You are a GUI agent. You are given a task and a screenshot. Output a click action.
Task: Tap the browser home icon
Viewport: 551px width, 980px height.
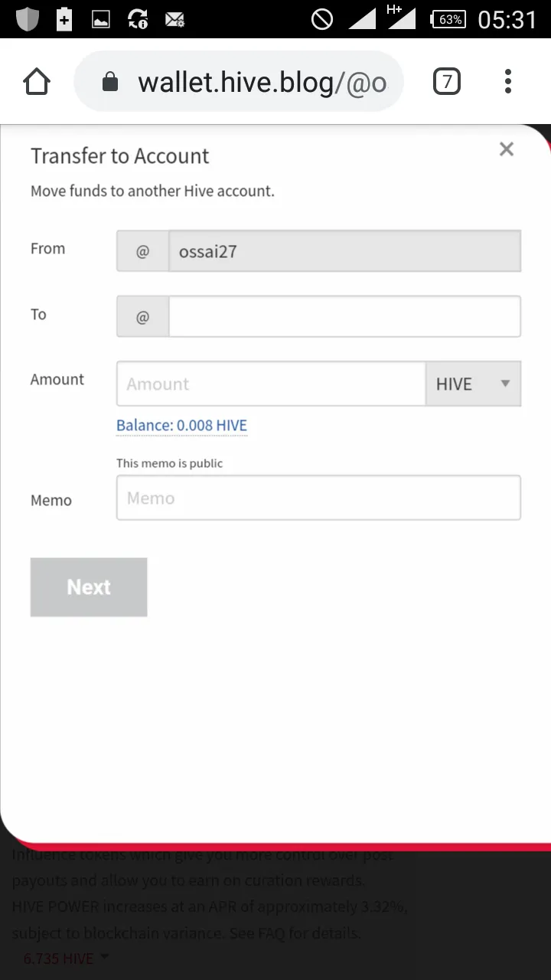[x=37, y=82]
